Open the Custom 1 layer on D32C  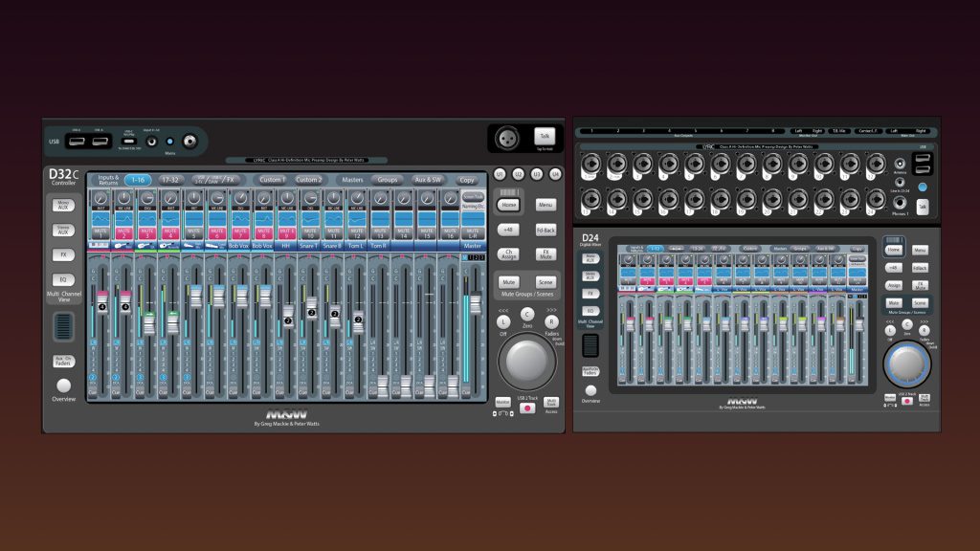click(x=271, y=180)
